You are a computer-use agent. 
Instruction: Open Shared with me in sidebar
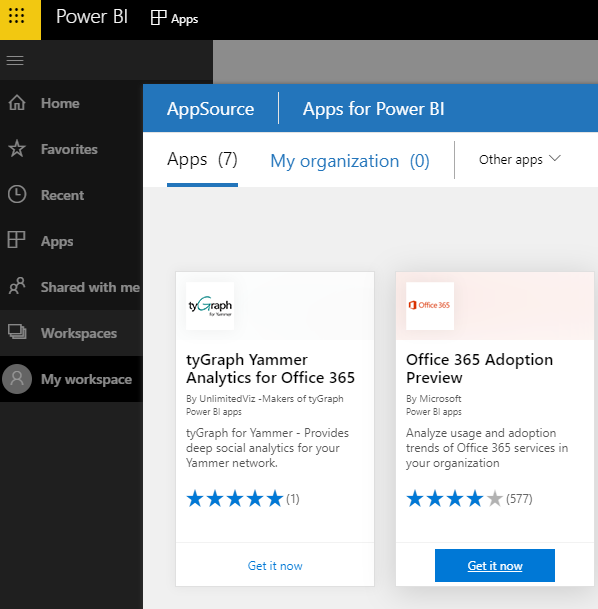pyautogui.click(x=90, y=287)
